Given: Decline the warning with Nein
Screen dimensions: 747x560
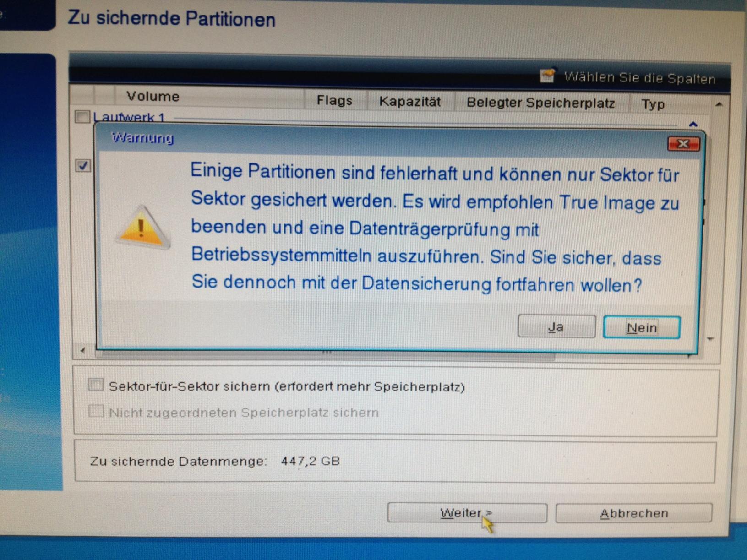Looking at the screenshot, I should click(x=641, y=327).
